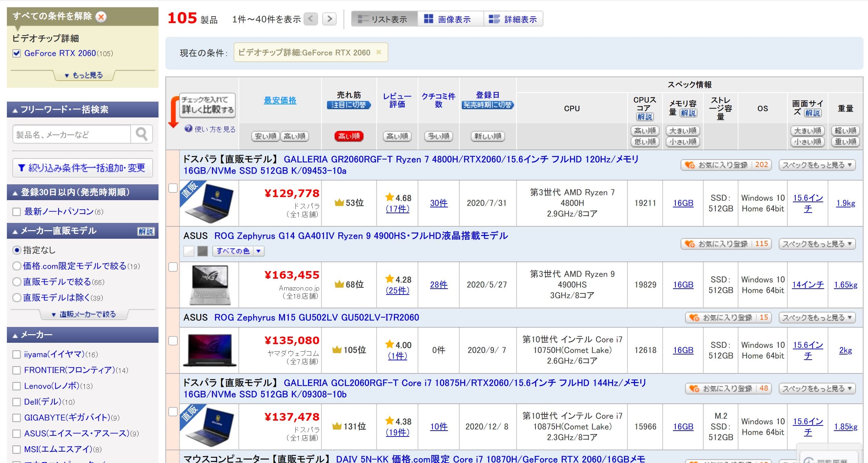Click the red clear-all-conditions X icon
This screenshot has height=463, width=868.
[101, 17]
